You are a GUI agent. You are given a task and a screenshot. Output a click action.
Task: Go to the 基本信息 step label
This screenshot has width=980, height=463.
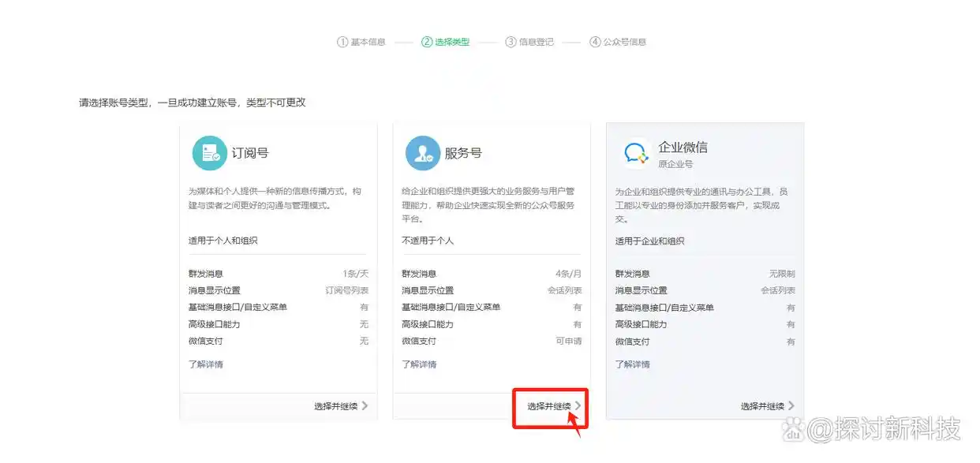point(368,42)
